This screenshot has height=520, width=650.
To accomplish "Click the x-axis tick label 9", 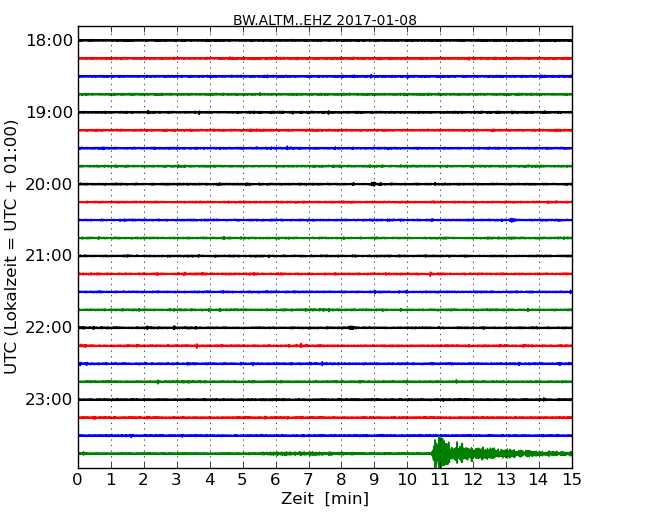I will 374,480.
